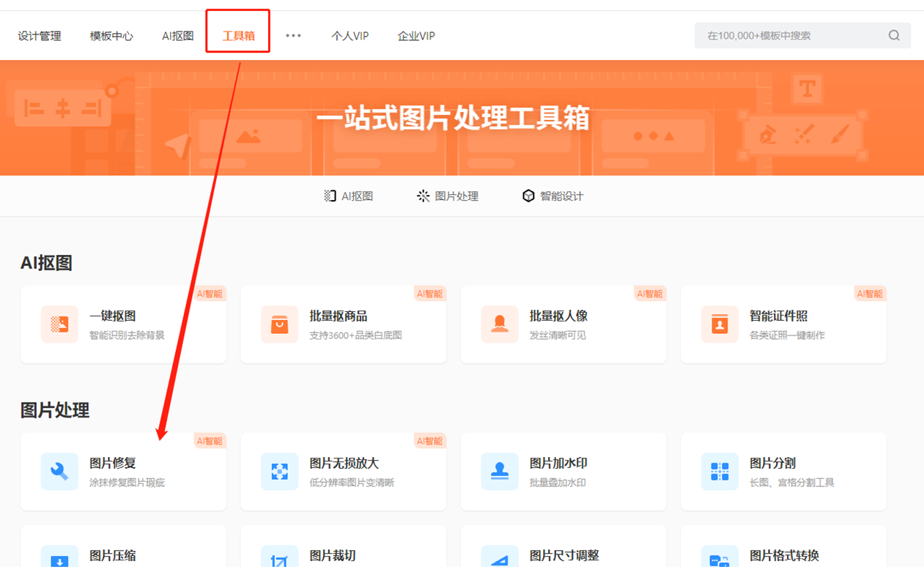Click the 图片分割 grid icon
Screen dimensions: 924x572
pos(720,472)
